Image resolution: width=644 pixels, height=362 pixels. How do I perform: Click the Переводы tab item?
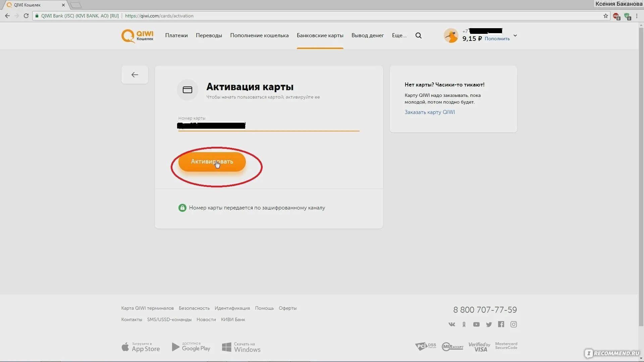tap(209, 35)
